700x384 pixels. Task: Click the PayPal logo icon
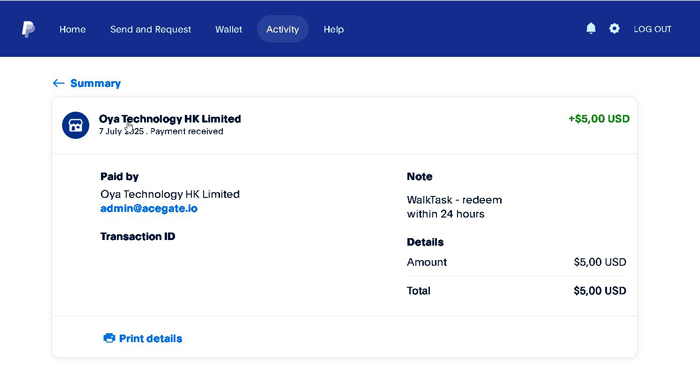point(28,29)
